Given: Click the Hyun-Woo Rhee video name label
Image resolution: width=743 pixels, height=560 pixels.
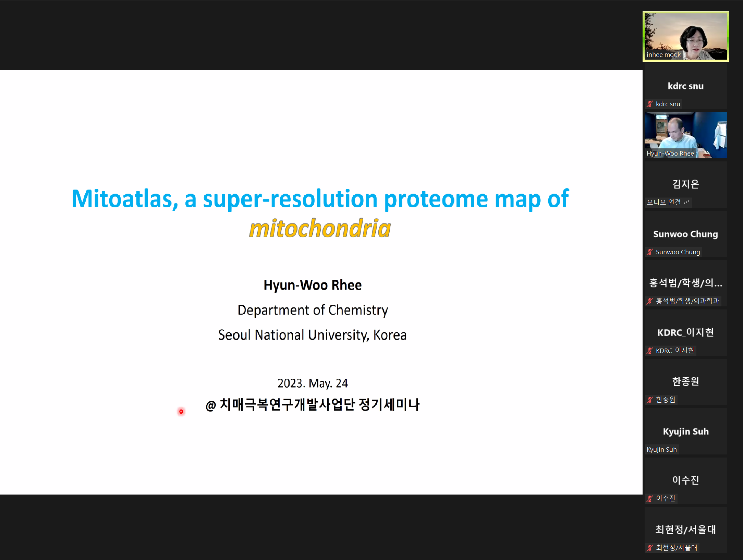Looking at the screenshot, I should pyautogui.click(x=670, y=154).
